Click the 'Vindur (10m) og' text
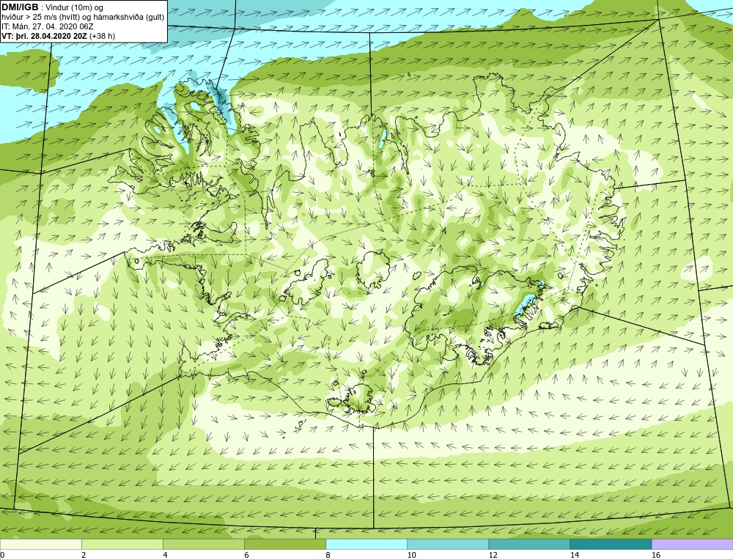This screenshot has width=733, height=560. (74, 8)
